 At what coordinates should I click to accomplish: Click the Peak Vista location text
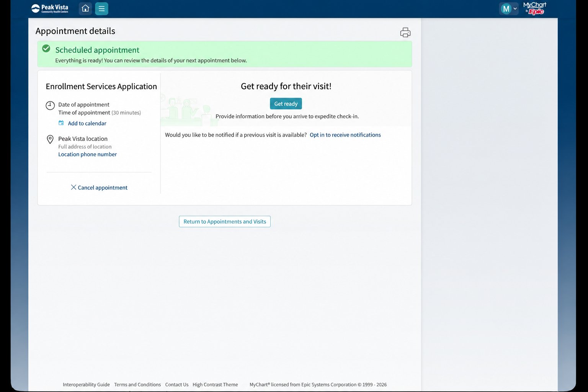pyautogui.click(x=83, y=139)
